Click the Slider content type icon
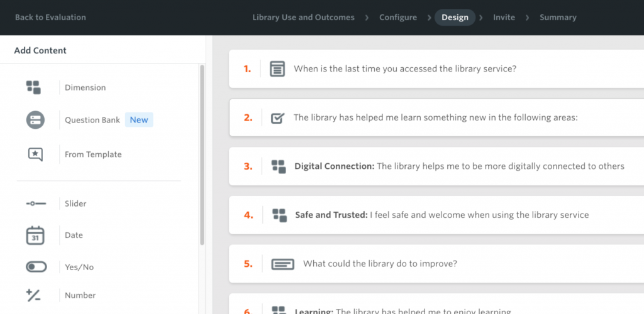The image size is (644, 314). [36, 203]
